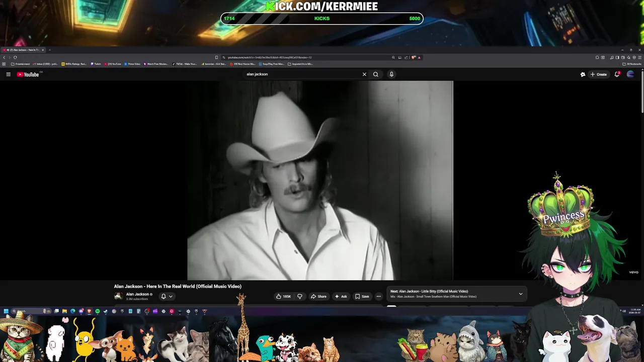Open the Twitch bookmark
The image size is (644, 362).
(96, 64)
